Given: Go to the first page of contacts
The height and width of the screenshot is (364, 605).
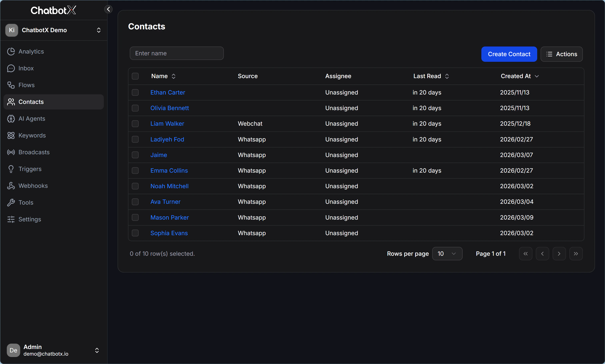Looking at the screenshot, I should pos(526,254).
